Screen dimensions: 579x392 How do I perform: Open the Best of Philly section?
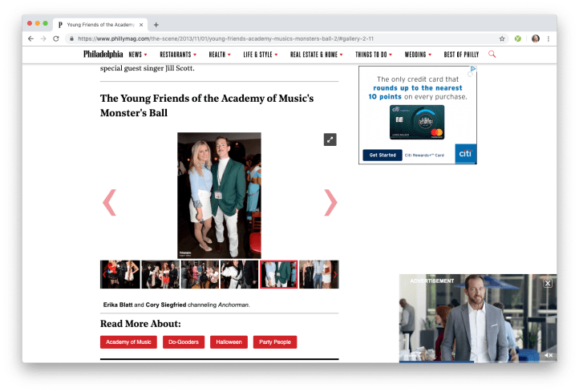(461, 55)
